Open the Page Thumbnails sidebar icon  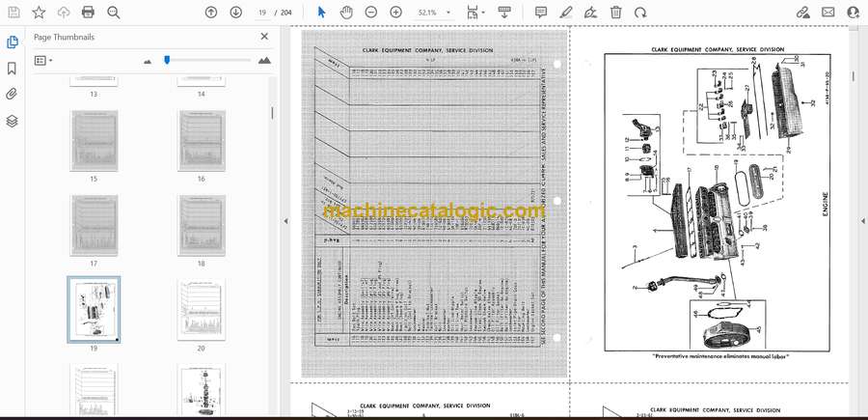[12, 42]
